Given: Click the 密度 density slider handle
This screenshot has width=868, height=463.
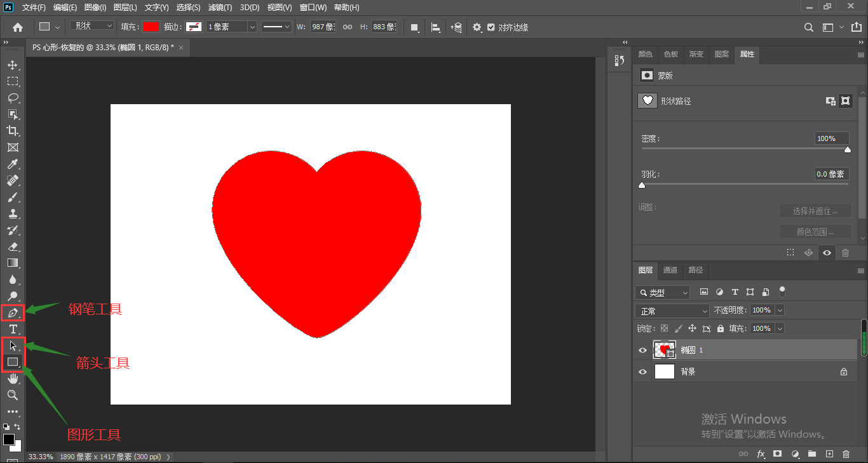Looking at the screenshot, I should click(847, 150).
